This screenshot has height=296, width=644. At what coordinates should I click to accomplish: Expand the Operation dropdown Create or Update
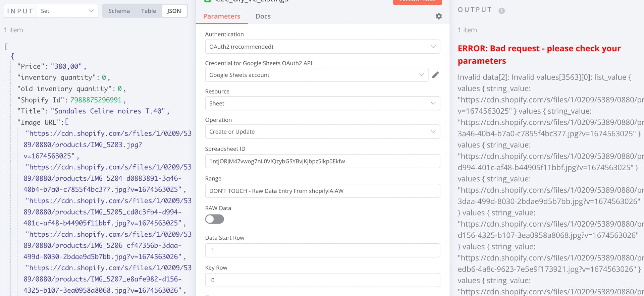point(322,132)
